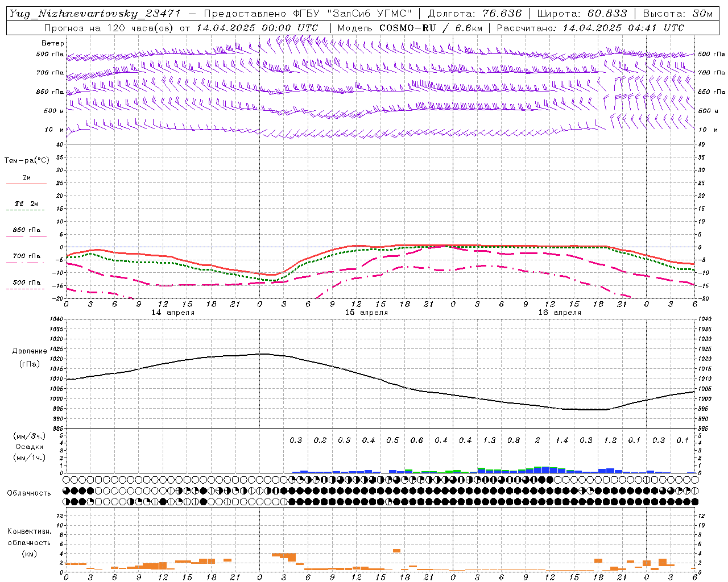Click the (мм/3ч.) precipitation unit label
The width and height of the screenshot is (728, 582).
coord(30,436)
